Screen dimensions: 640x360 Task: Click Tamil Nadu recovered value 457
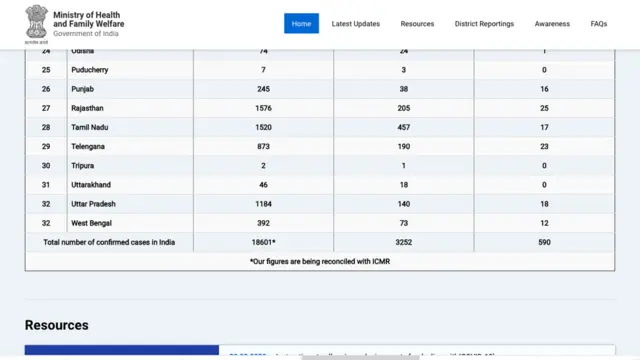pos(404,127)
